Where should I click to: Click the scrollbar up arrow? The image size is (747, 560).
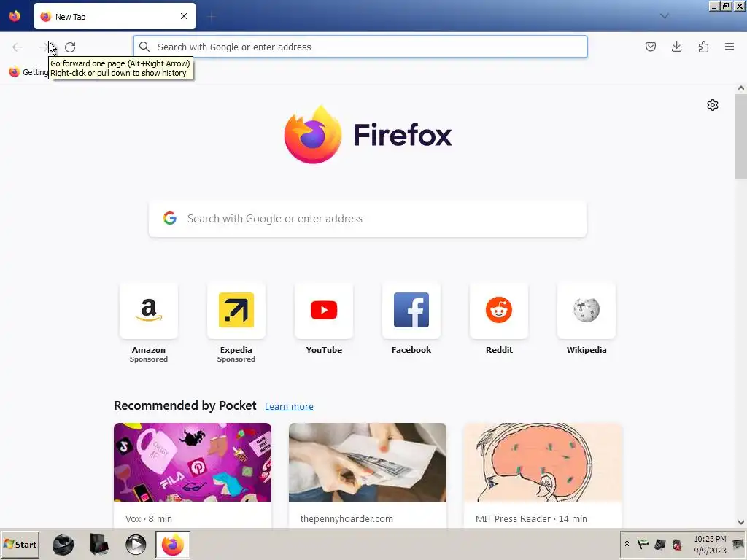(741, 88)
